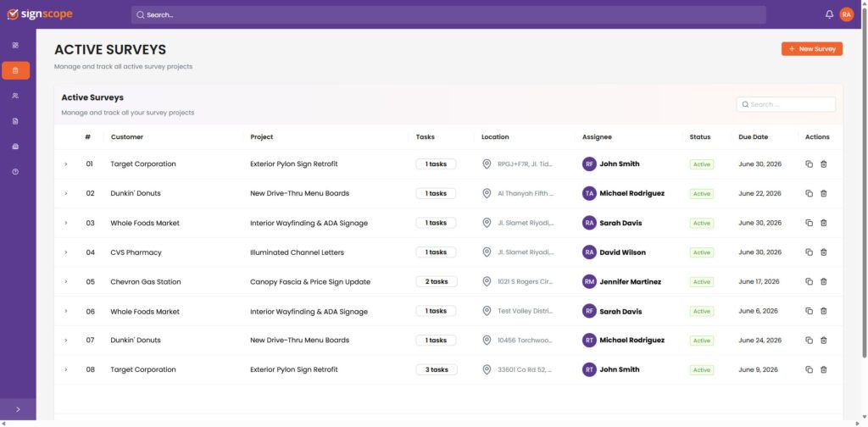This screenshot has height=427, width=868.
Task: Click the SignScope logo
Action: click(x=40, y=14)
